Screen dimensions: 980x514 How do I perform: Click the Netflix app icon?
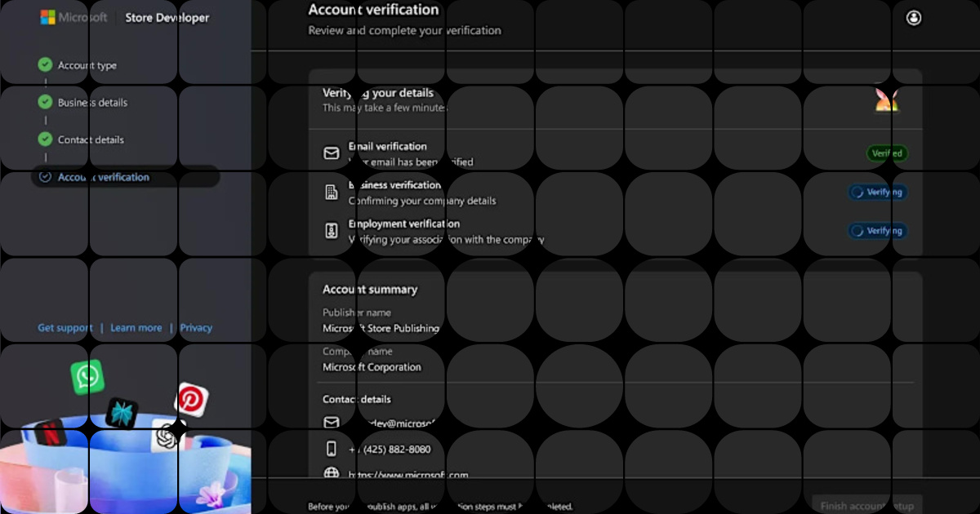[x=50, y=432]
